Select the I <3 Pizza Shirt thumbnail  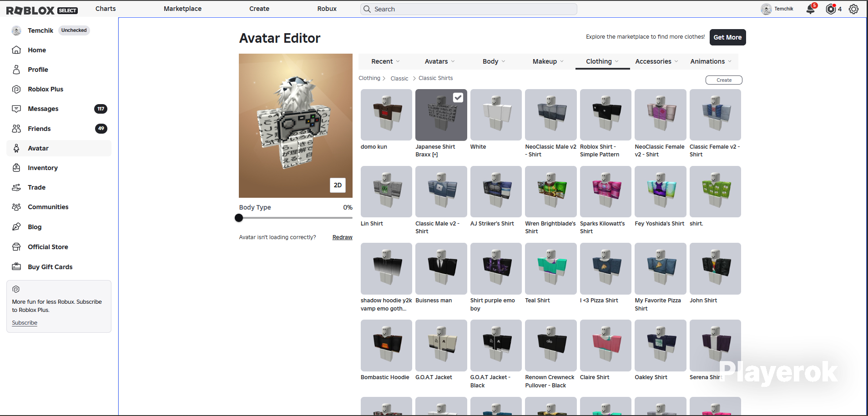pos(606,268)
